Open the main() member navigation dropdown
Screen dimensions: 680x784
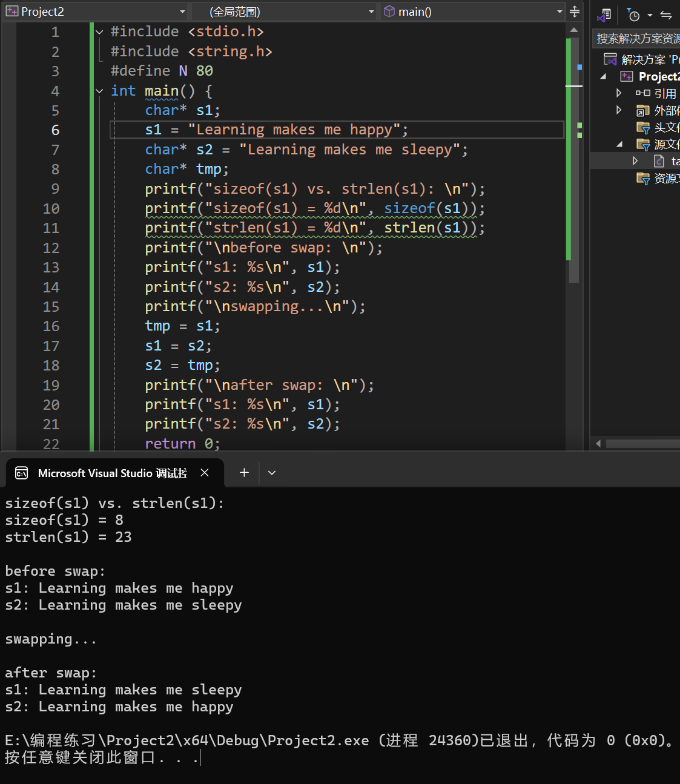tap(560, 12)
